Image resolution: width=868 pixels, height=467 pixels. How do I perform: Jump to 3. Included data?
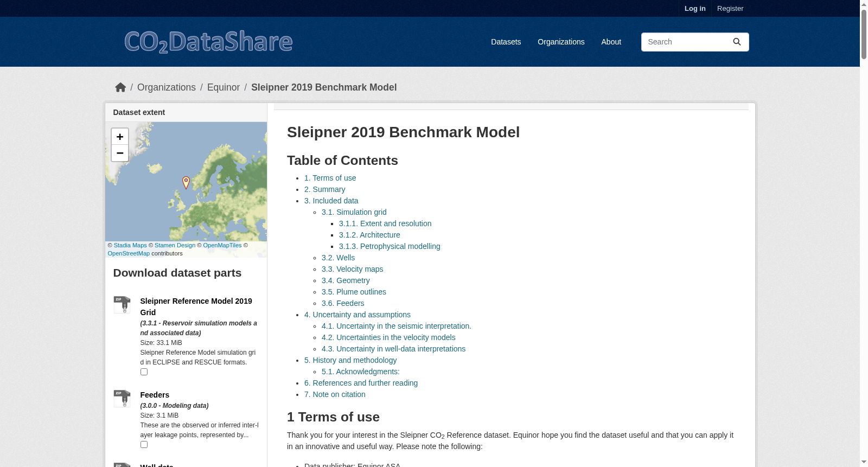click(331, 201)
